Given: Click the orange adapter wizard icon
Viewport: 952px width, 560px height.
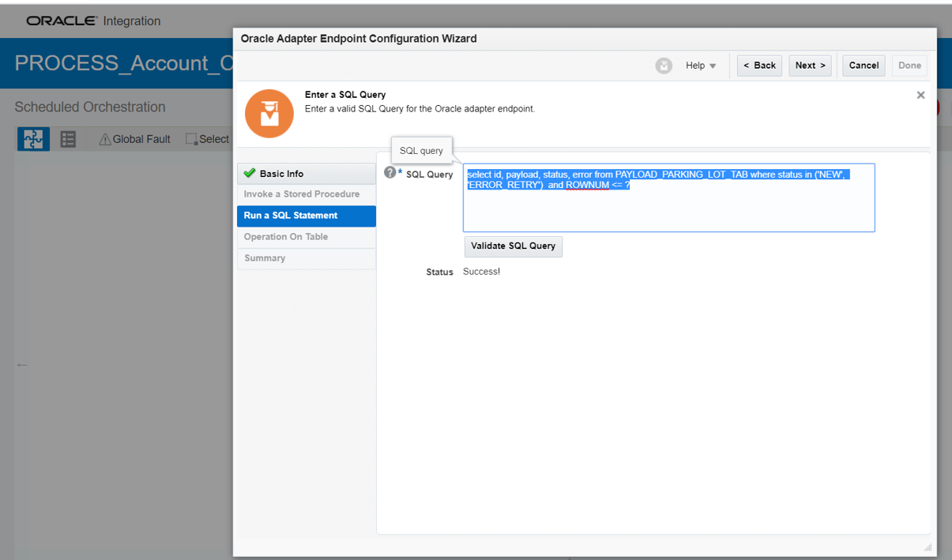Looking at the screenshot, I should coord(269,114).
